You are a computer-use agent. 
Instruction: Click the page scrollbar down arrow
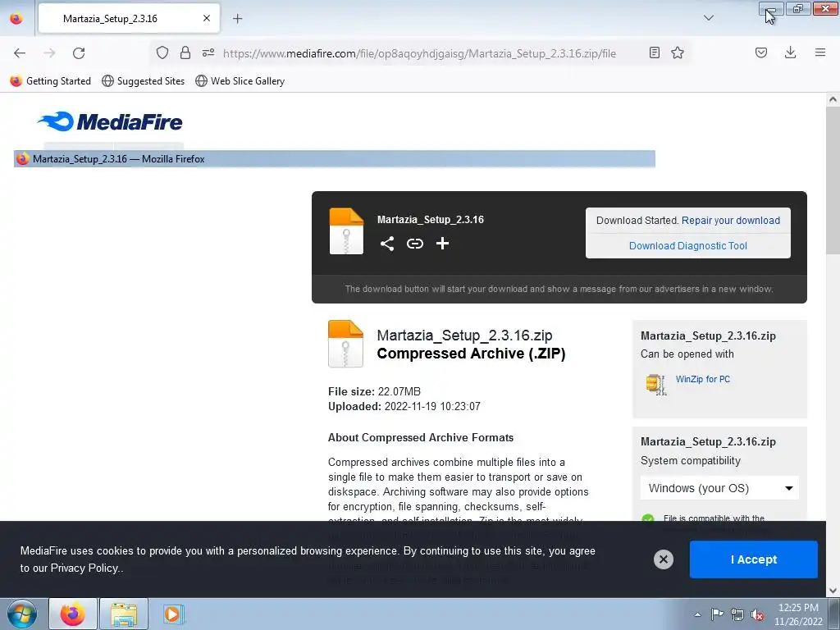coord(833,591)
